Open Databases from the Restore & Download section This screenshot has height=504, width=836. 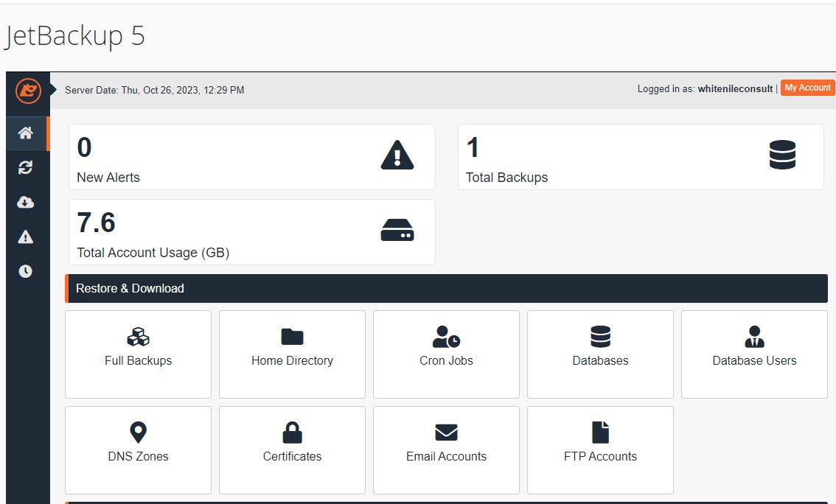[x=600, y=354]
